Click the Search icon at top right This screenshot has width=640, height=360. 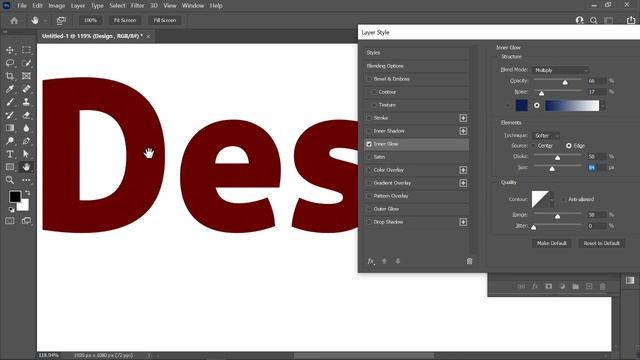593,20
